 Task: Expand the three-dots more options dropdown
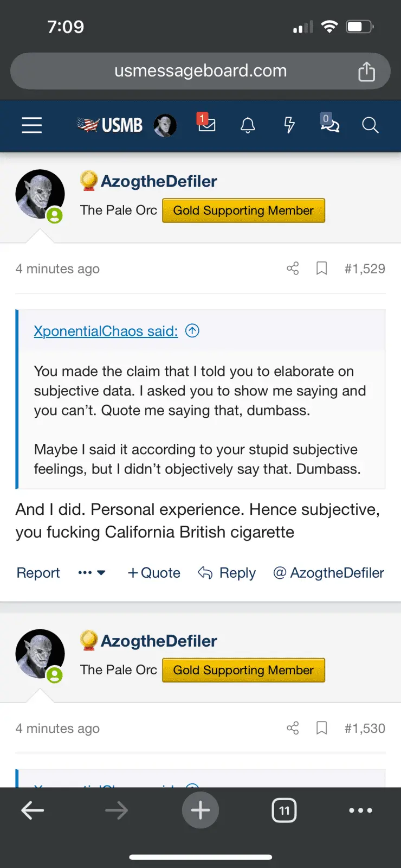pos(92,573)
